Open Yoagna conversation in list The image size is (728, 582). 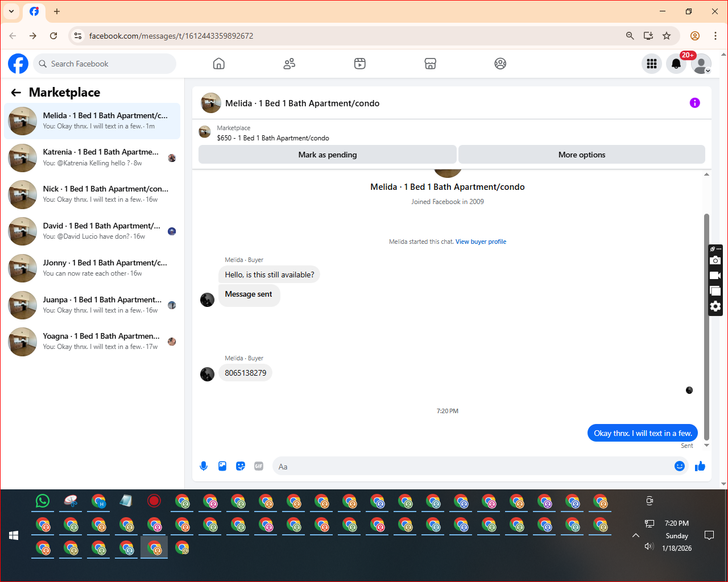(x=92, y=342)
